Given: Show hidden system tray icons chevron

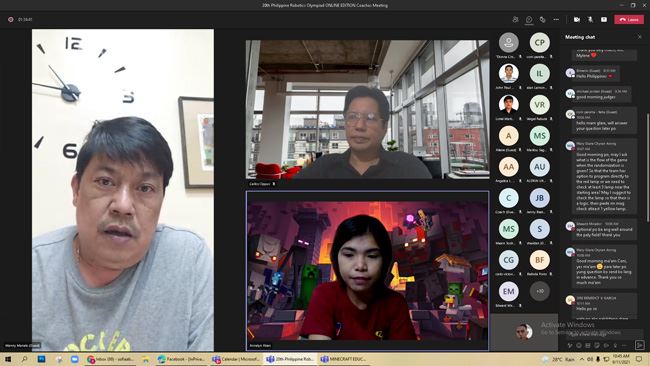Looking at the screenshot, I should coord(582,359).
